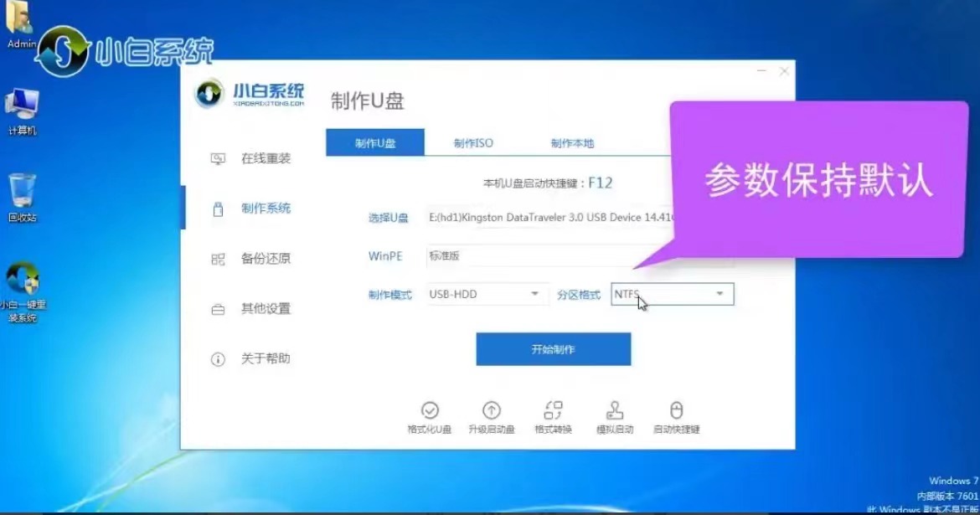Open the 选择U盘 Kingston device dropdown
980x515 pixels.
[550, 218]
